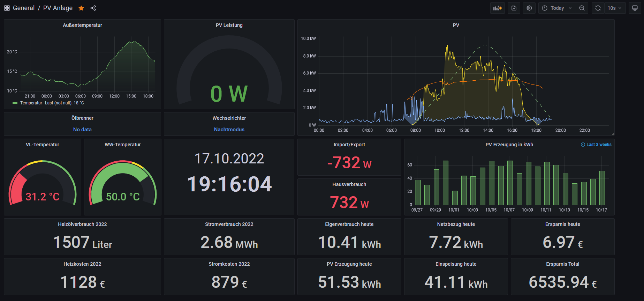644x301 pixels.
Task: Click the 6.97 € Ersparnis heute value
Action: [x=562, y=242]
